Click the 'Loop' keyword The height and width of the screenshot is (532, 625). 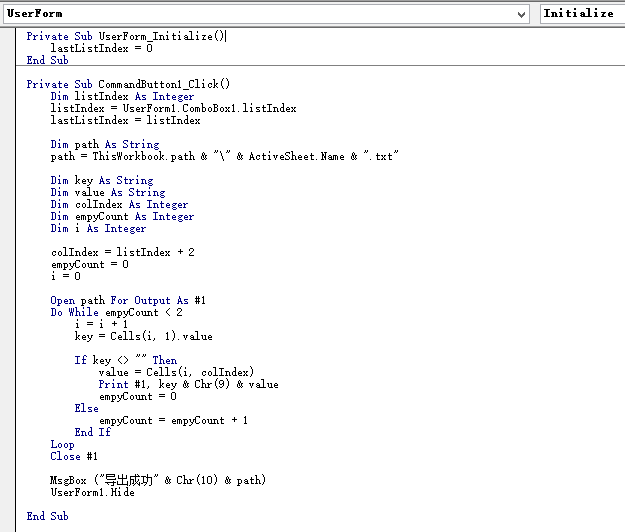pos(62,444)
